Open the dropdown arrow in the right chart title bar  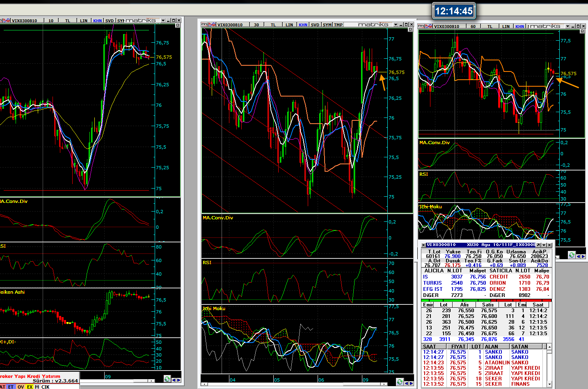coord(567,26)
